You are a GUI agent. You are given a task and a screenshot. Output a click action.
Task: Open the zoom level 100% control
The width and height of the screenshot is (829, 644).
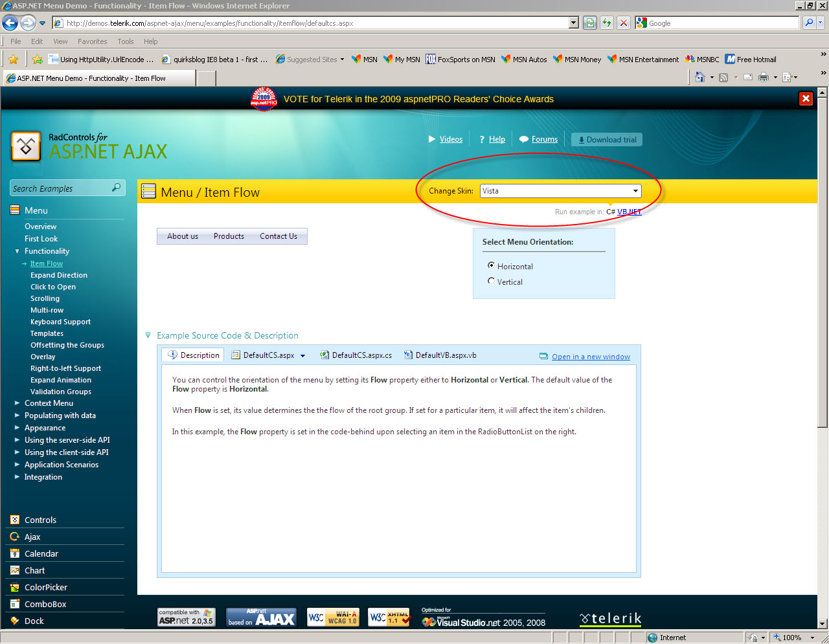(793, 638)
